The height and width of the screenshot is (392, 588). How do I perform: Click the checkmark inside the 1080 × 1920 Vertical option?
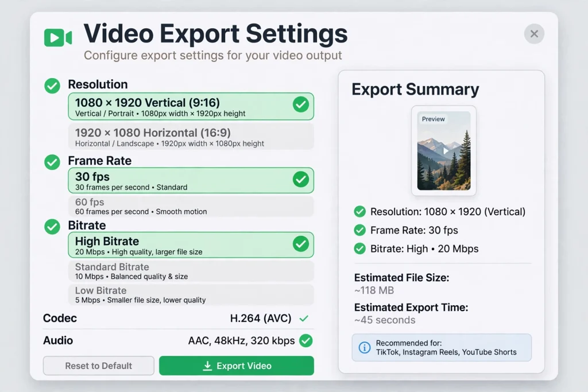tap(301, 104)
